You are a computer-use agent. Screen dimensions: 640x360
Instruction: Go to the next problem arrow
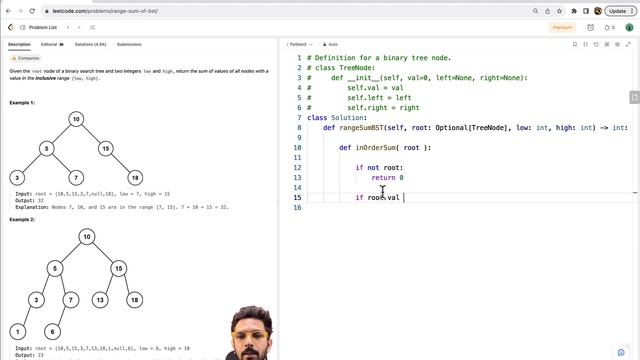coord(79,27)
